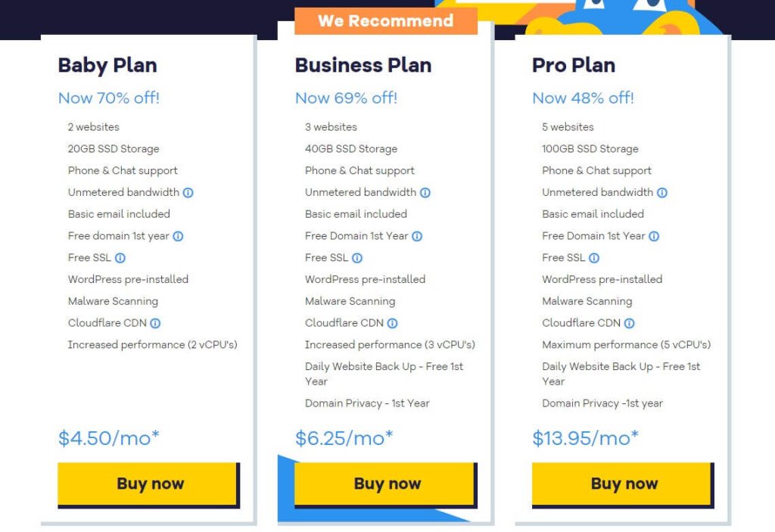Click Baby Plan Free SSL info icon
The height and width of the screenshot is (532, 775).
pyautogui.click(x=120, y=258)
